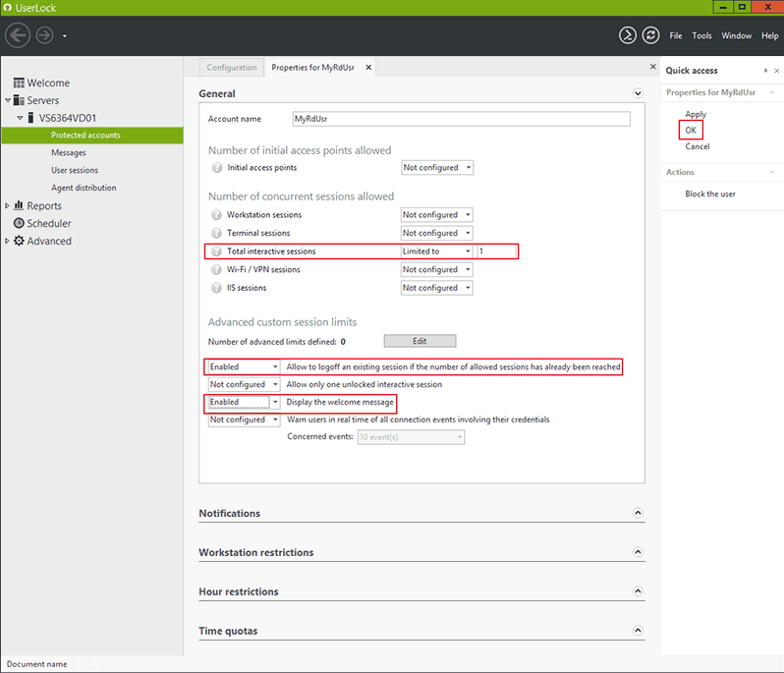Collapse the Actions group in Quick access

click(772, 172)
